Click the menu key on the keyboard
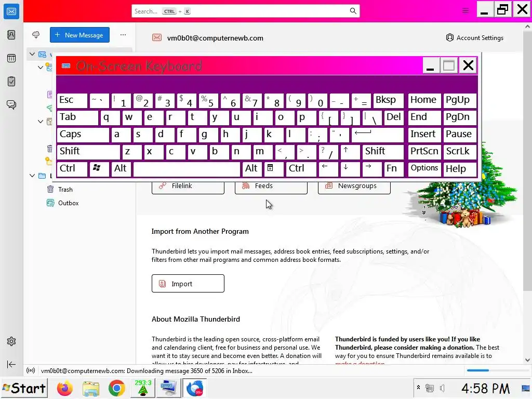The width and height of the screenshot is (532, 399). coord(273,169)
